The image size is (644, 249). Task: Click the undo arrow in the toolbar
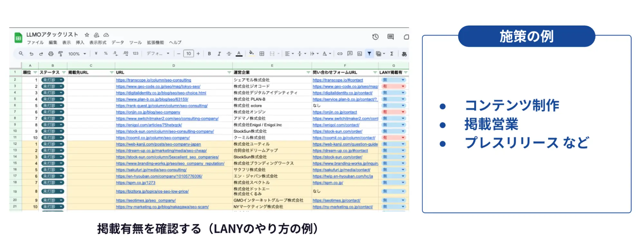click(x=31, y=54)
